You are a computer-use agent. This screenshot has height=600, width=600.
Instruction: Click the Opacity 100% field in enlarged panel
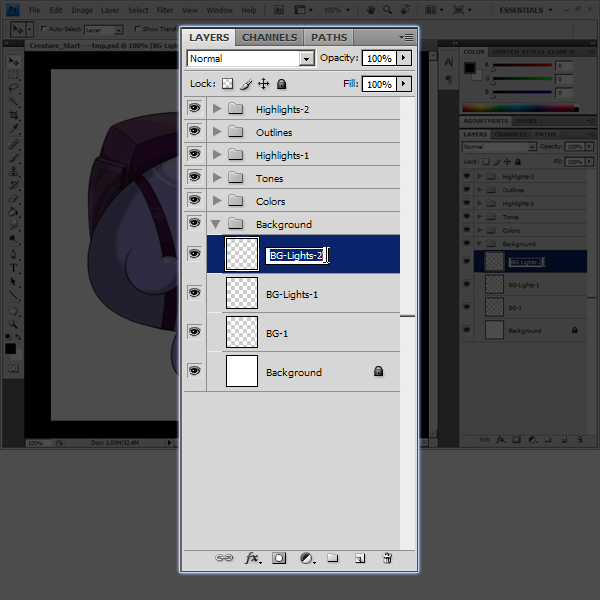click(x=379, y=59)
